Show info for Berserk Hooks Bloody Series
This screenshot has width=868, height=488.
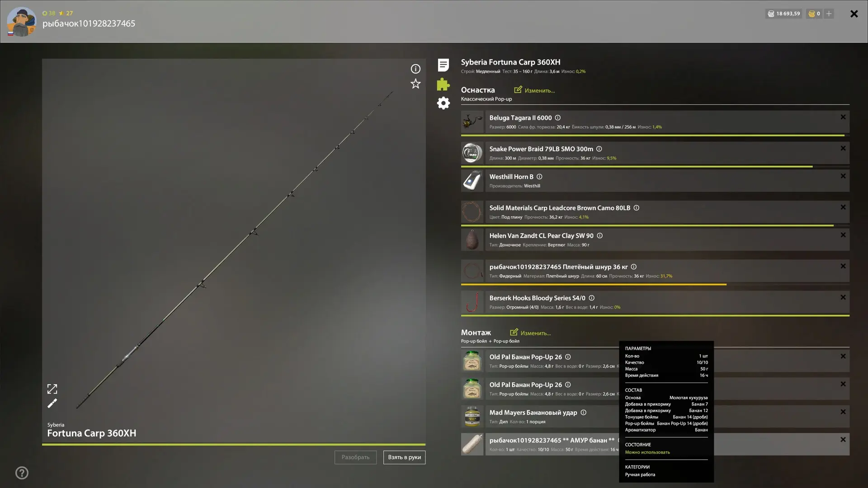point(592,298)
